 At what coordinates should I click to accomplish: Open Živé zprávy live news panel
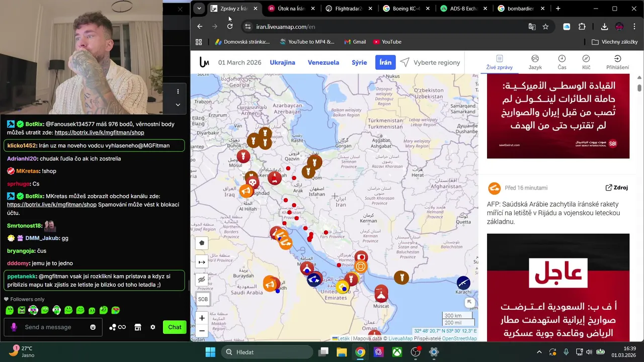[499, 62]
